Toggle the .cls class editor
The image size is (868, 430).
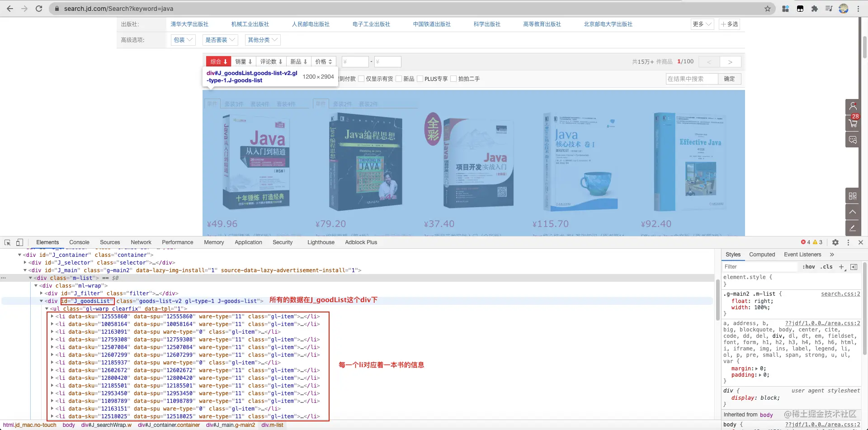[827, 267]
